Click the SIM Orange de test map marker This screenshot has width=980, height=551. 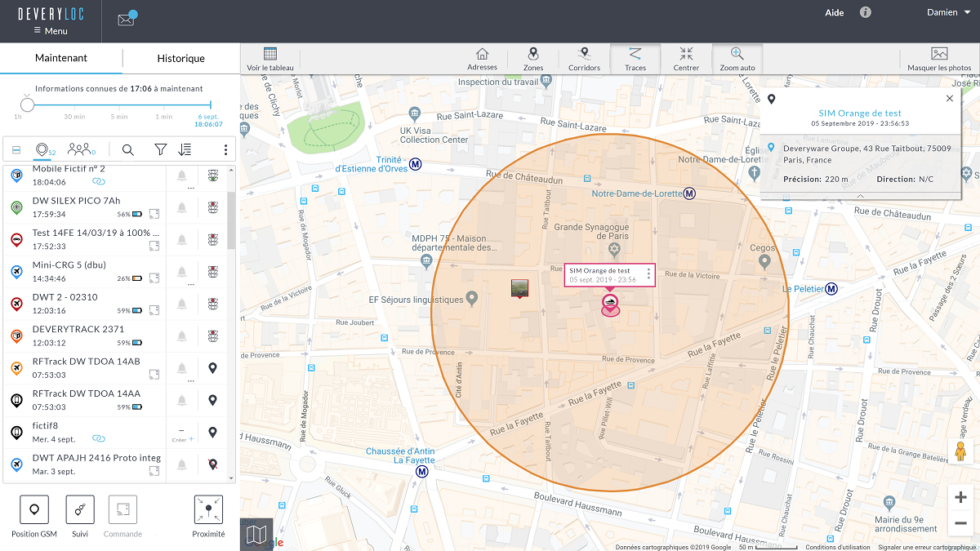tap(611, 304)
